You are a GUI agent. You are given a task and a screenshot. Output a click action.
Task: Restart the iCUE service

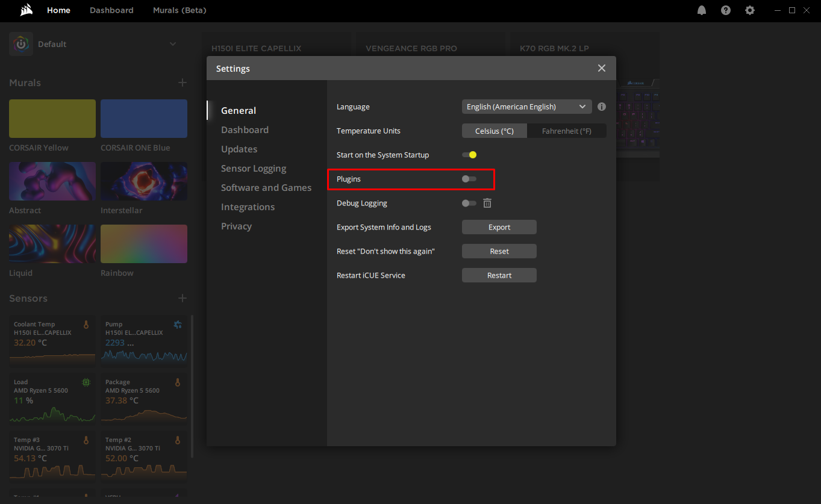click(499, 275)
